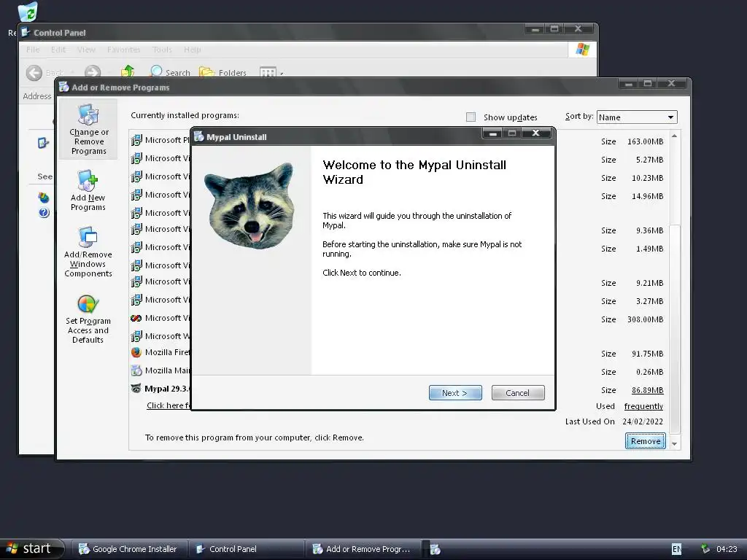Click Search in Control Panel toolbar
747x560 pixels.
coord(169,72)
